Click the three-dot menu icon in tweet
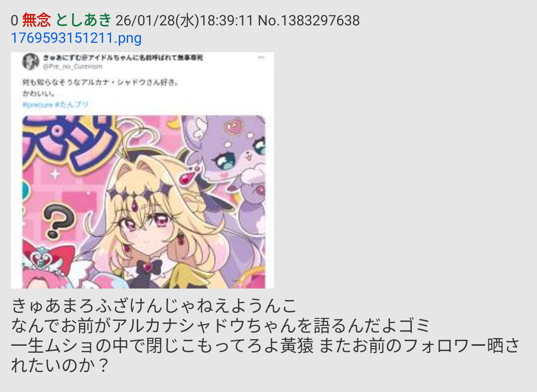The width and height of the screenshot is (537, 392). (261, 57)
